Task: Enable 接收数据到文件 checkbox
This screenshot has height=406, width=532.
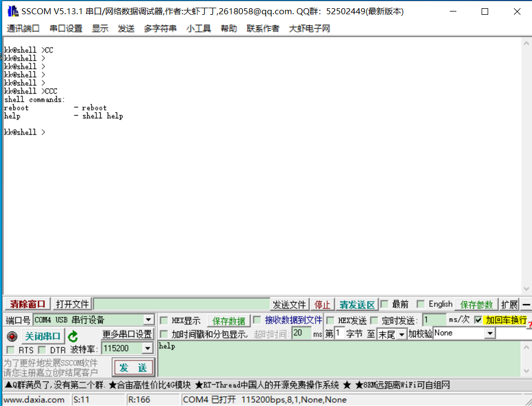Action: click(257, 319)
